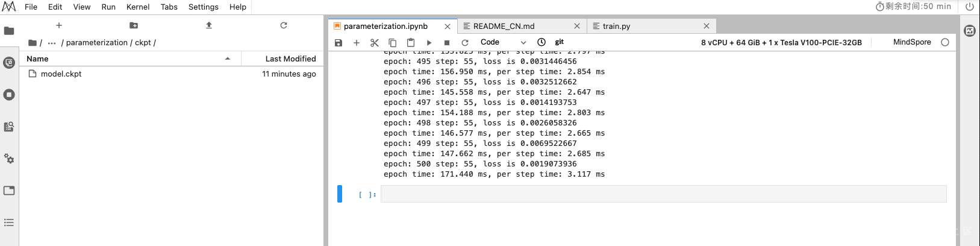
Task: Open the Kernel menu
Action: click(x=138, y=7)
